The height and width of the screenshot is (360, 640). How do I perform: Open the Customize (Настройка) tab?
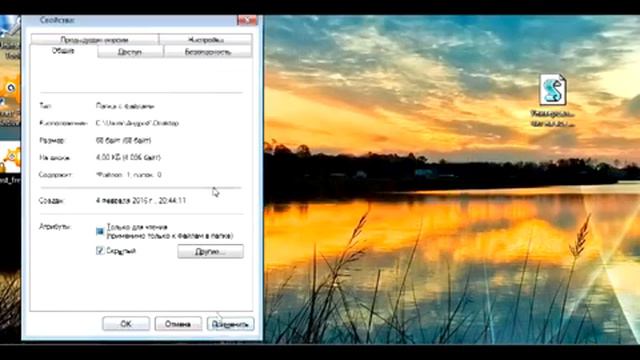[206, 40]
